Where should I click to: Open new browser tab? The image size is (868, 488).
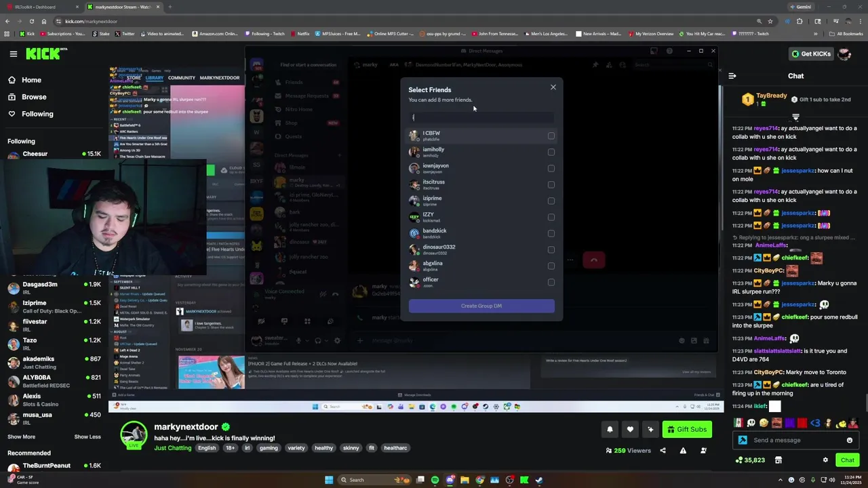170,7
